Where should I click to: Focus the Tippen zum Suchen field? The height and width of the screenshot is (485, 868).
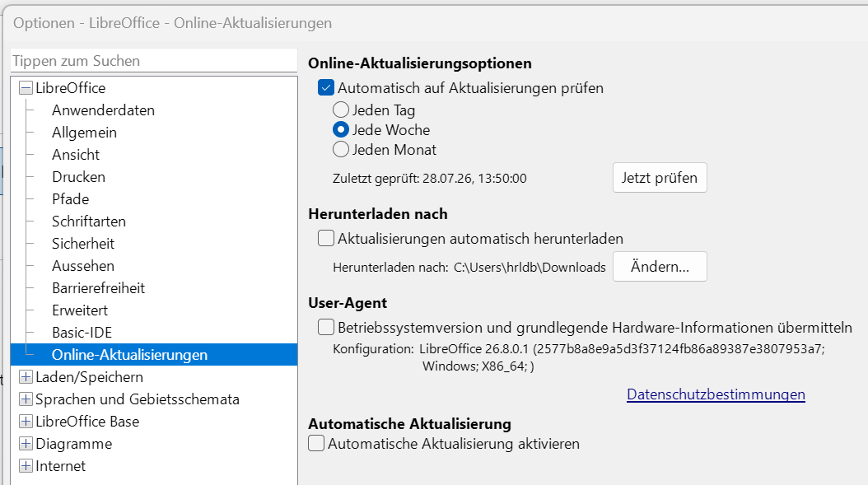(154, 61)
